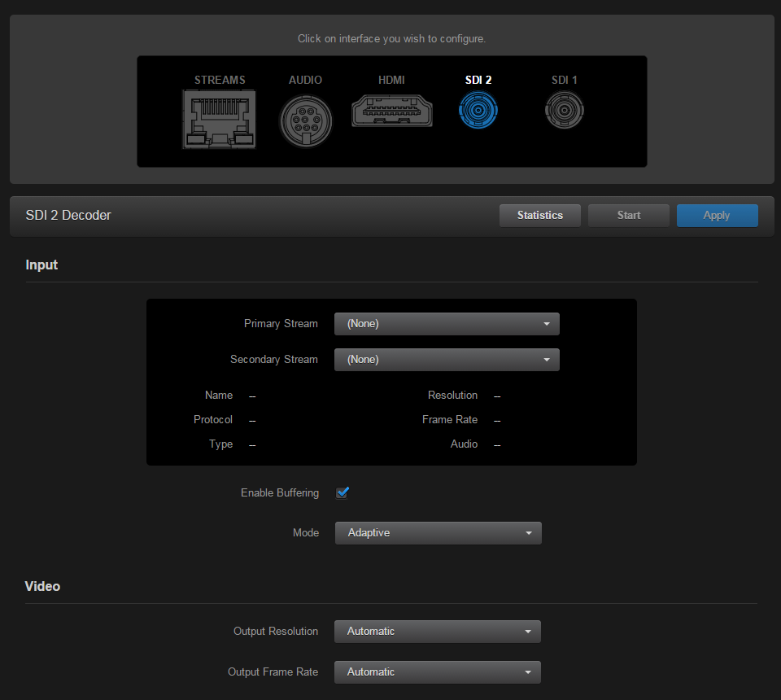Click the highlighted SDI 2 BNC connector icon
The height and width of the screenshot is (700, 781).
point(478,111)
